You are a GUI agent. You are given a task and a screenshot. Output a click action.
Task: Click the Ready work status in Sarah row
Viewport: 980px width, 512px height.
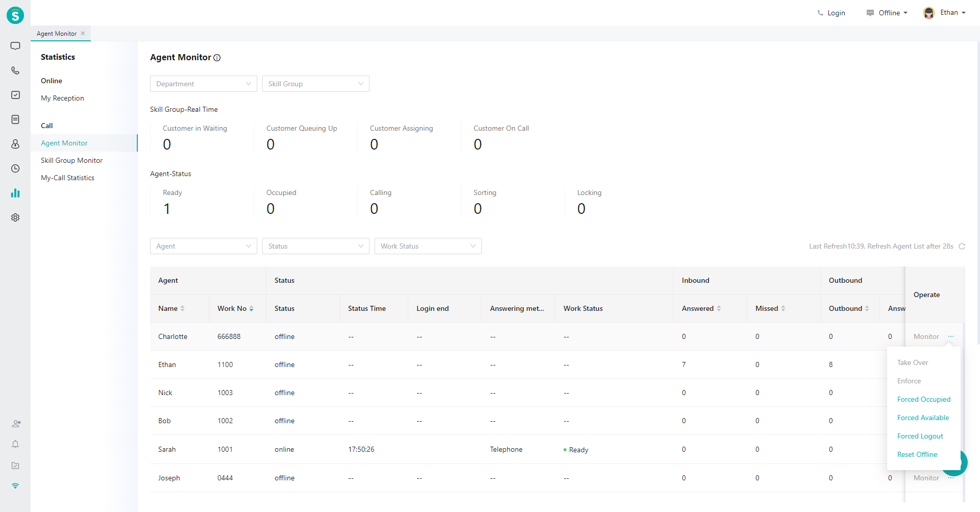576,450
